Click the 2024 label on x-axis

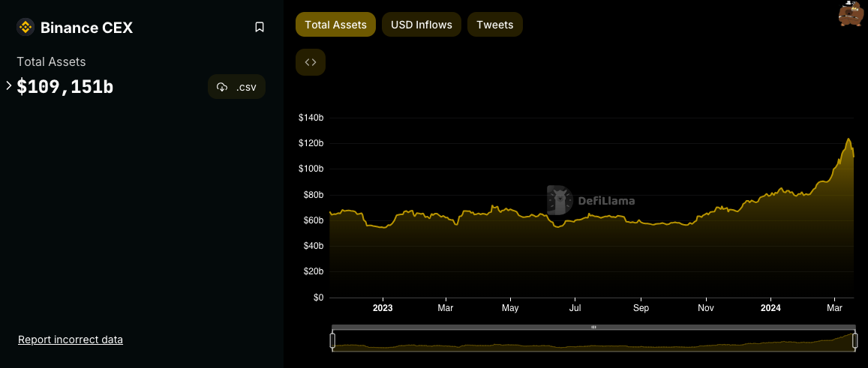770,308
